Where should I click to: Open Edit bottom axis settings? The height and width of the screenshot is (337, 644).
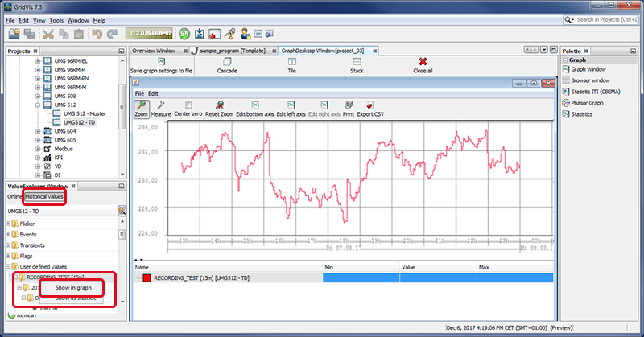[254, 109]
